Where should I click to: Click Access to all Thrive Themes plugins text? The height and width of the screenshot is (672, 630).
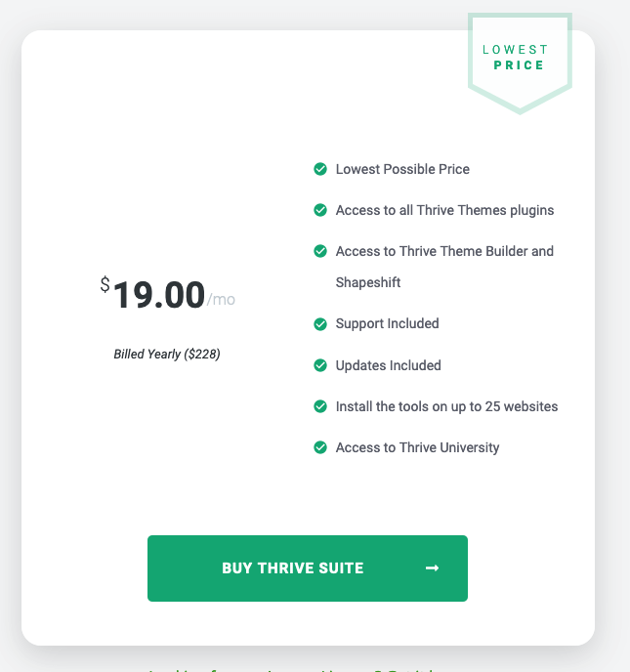444,210
